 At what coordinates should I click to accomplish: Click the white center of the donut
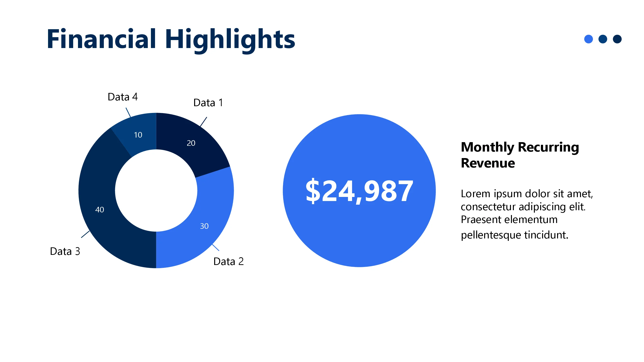[x=156, y=190]
